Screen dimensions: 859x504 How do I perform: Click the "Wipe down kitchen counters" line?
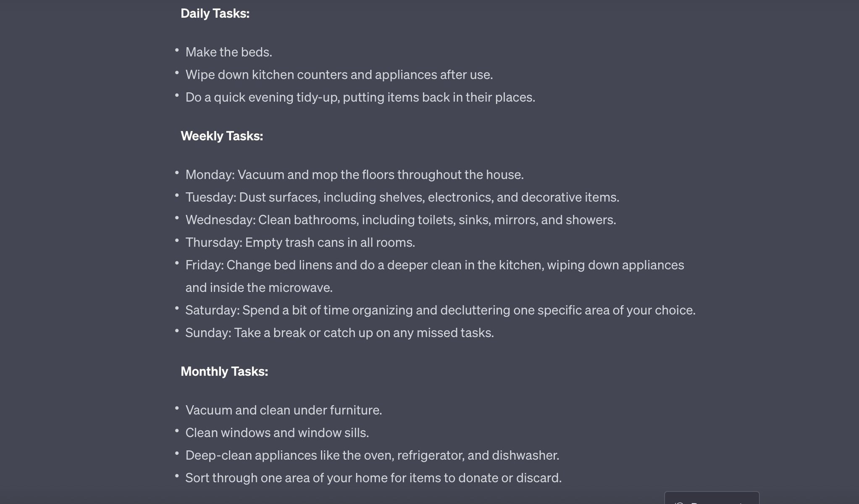click(339, 75)
